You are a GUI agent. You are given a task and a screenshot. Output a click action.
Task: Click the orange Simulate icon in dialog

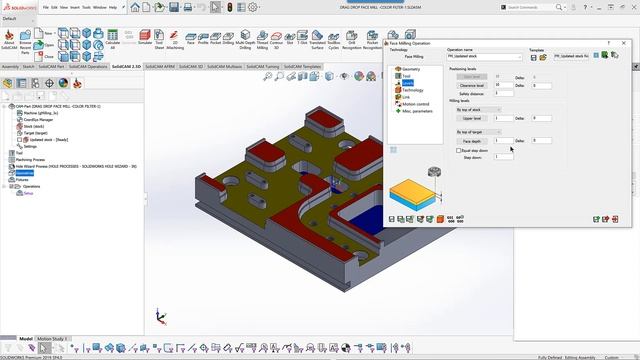[440, 219]
